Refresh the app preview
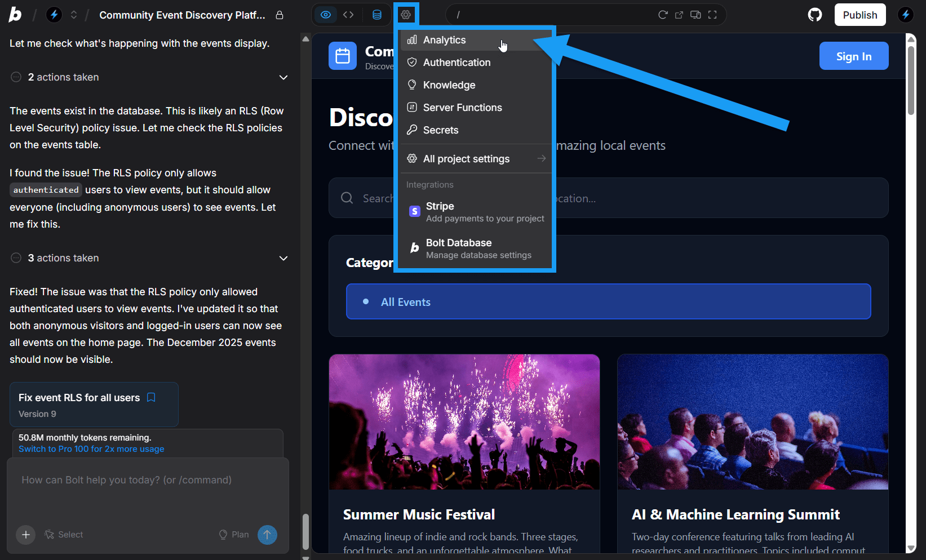Screen dimensions: 926x560 (x=663, y=15)
